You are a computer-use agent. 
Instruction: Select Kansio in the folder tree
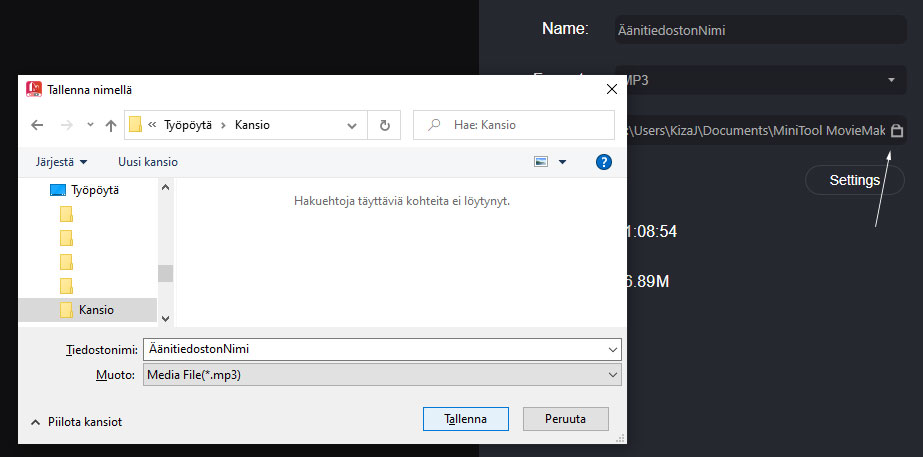click(96, 310)
